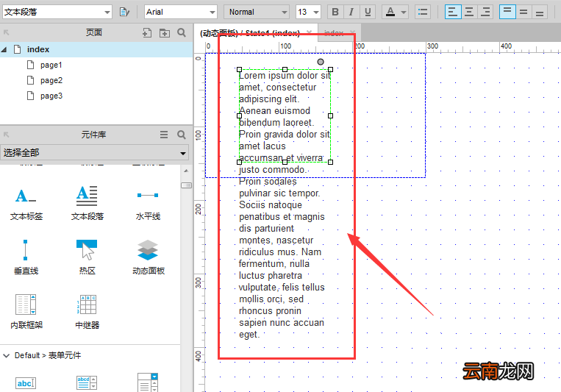
Task: Close the State1 (index) tab
Action: 310,32
